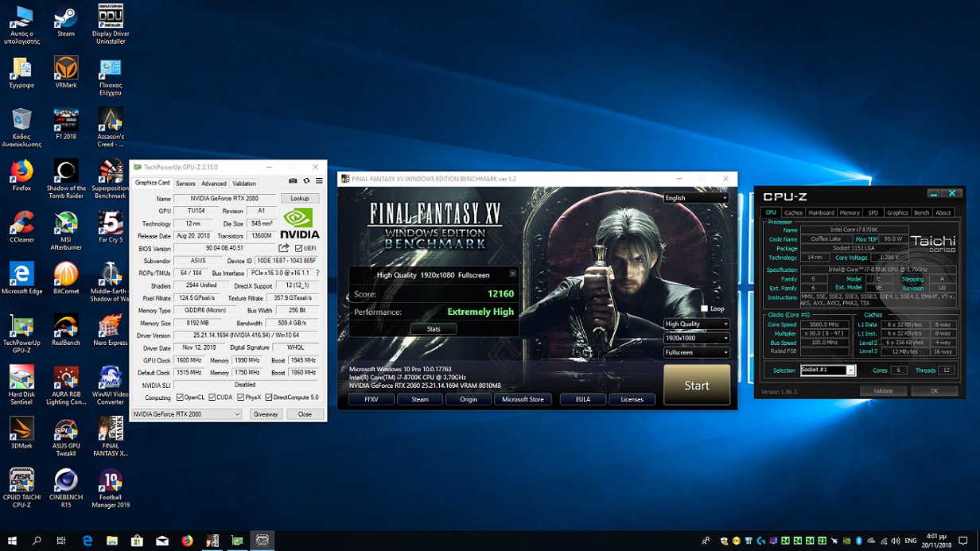Enable the Loop checkbox
The height and width of the screenshot is (551, 980).
coord(704,308)
